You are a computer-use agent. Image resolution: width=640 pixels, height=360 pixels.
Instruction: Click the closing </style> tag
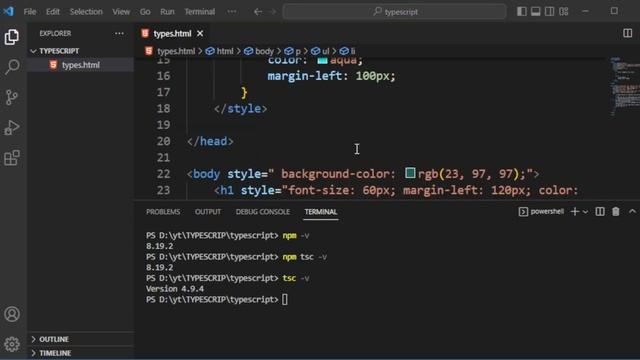tap(240, 109)
